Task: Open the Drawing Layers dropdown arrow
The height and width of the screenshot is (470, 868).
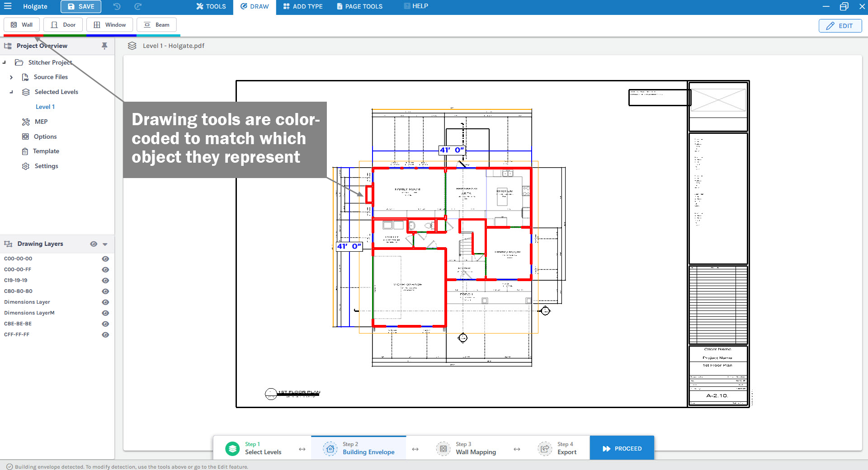Action: tap(105, 244)
